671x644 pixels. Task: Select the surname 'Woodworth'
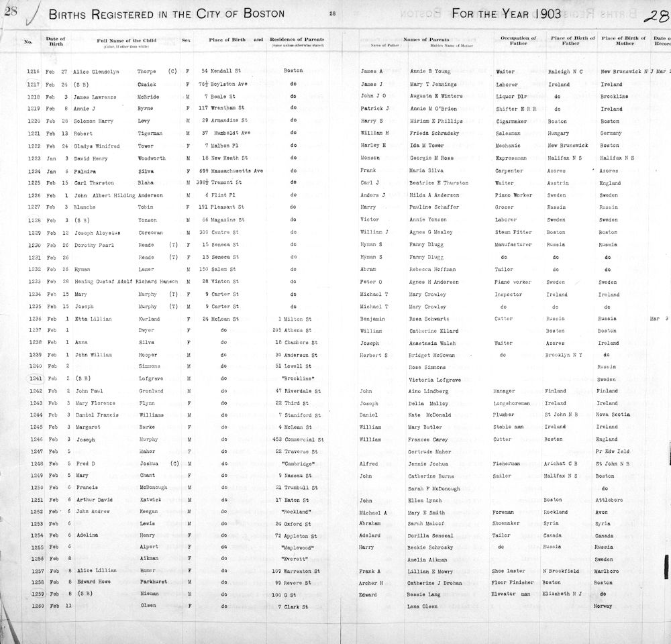[152, 158]
